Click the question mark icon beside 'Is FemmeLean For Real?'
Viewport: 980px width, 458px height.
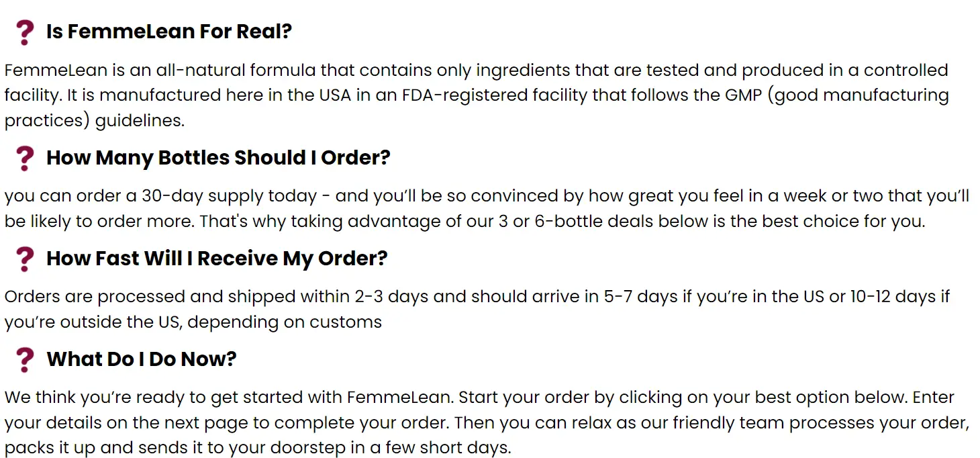(25, 32)
